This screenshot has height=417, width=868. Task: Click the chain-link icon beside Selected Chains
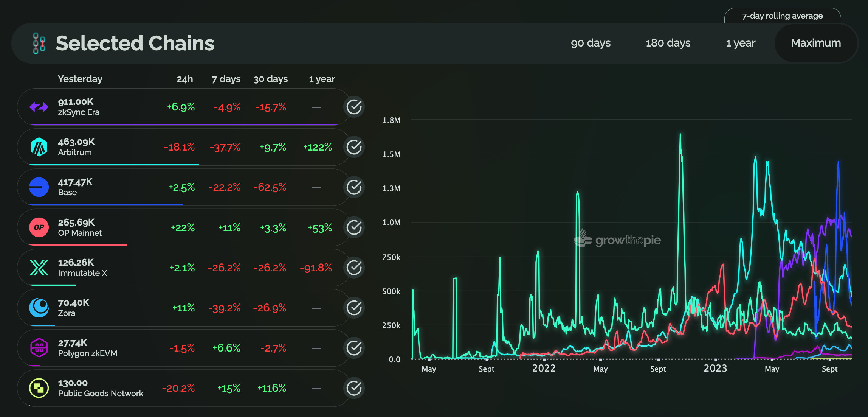pos(39,43)
